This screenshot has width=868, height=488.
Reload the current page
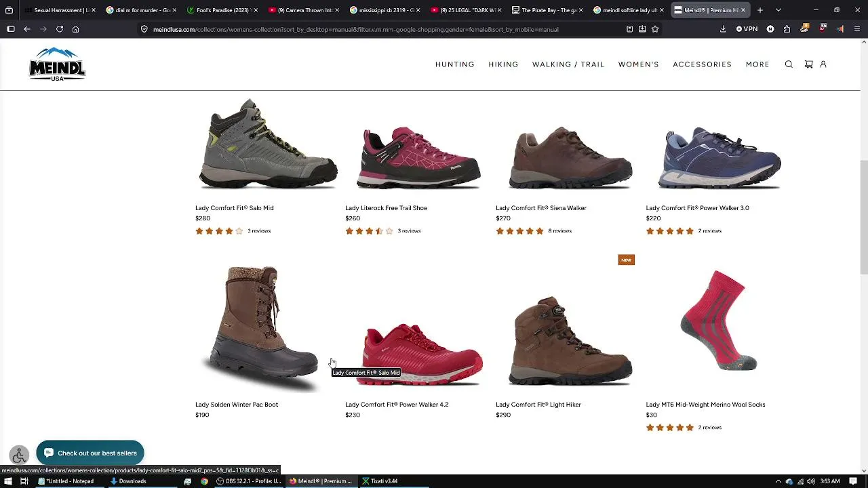pos(60,29)
